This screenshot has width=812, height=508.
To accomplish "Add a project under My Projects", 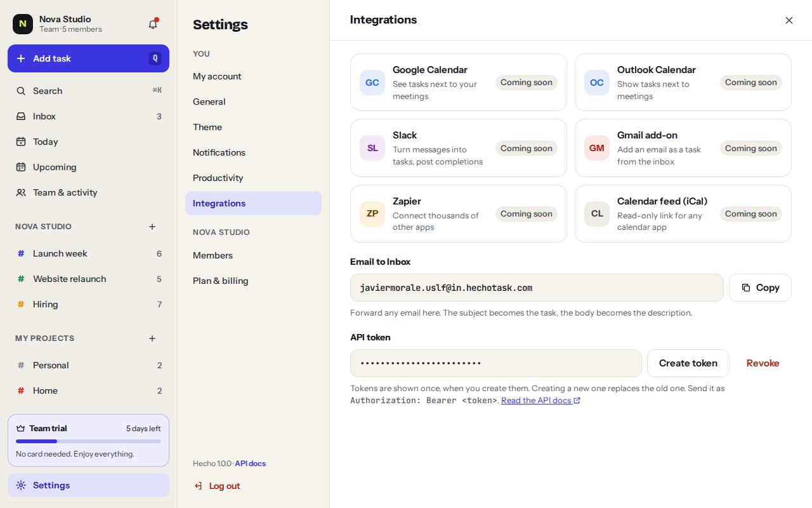I will (152, 338).
